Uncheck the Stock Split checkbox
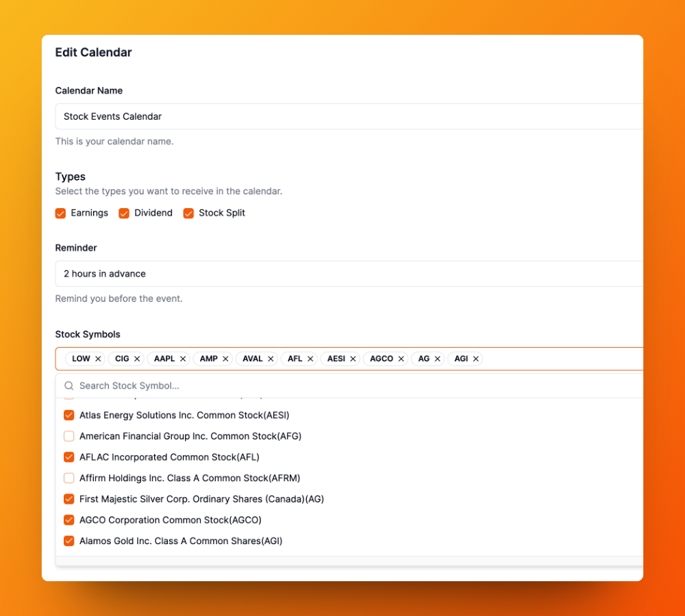The height and width of the screenshot is (616, 685). (188, 213)
